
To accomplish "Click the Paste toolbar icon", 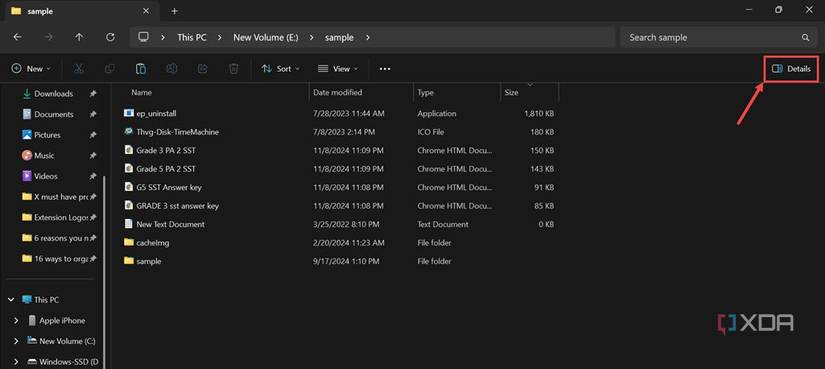I will (140, 68).
